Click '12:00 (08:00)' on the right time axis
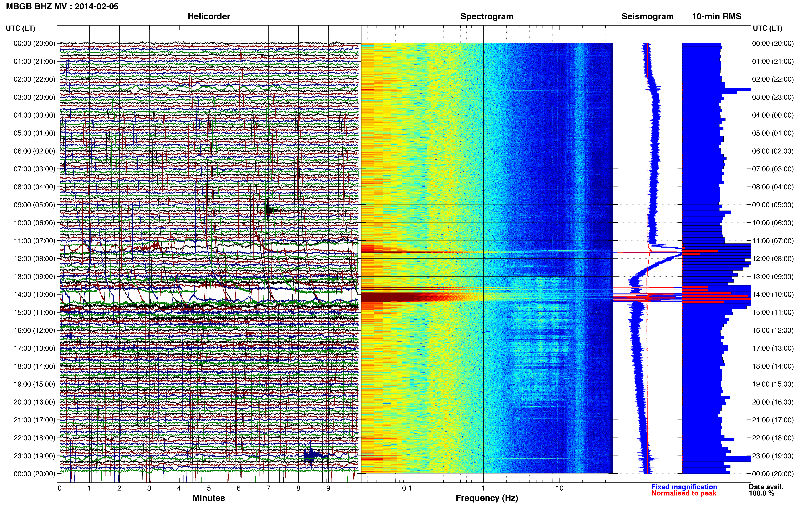Viewport: 812px width, 508px height. click(773, 259)
